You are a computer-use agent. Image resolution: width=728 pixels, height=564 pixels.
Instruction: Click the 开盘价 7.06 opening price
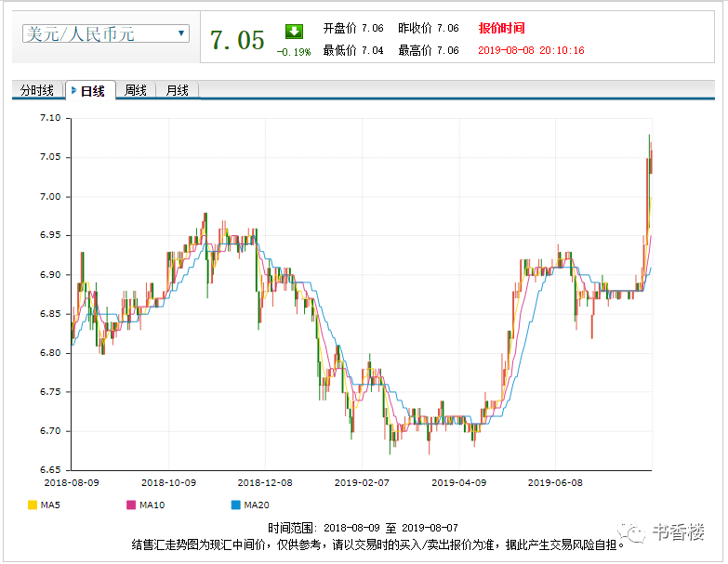pos(353,28)
